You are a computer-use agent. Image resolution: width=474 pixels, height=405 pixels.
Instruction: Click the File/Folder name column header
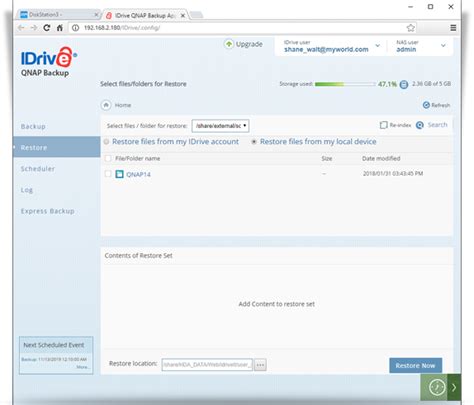pyautogui.click(x=137, y=159)
